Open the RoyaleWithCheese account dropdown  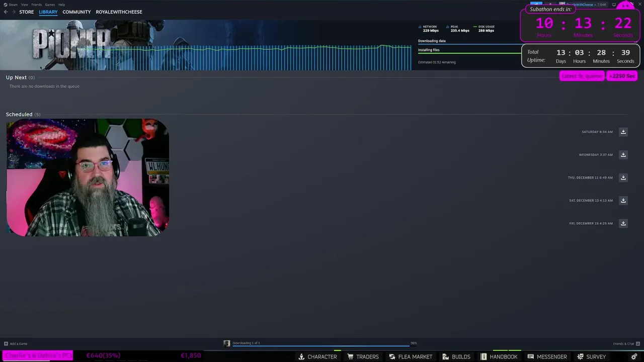pos(581,5)
